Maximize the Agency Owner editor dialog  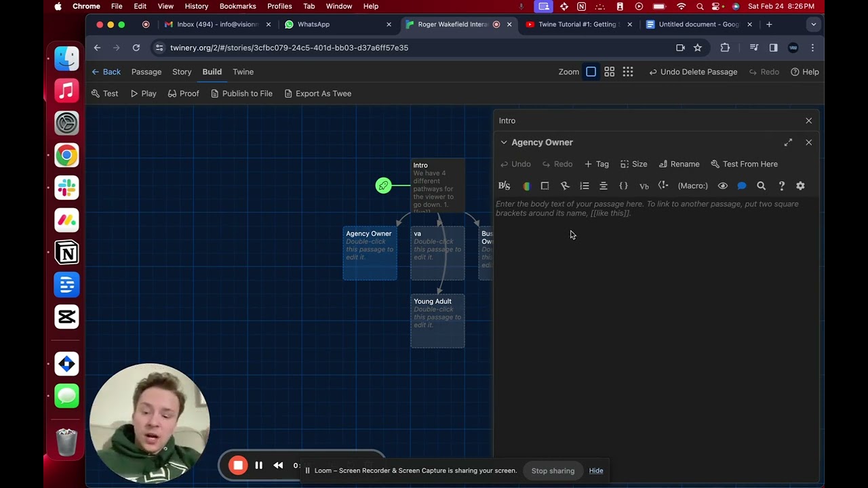788,142
